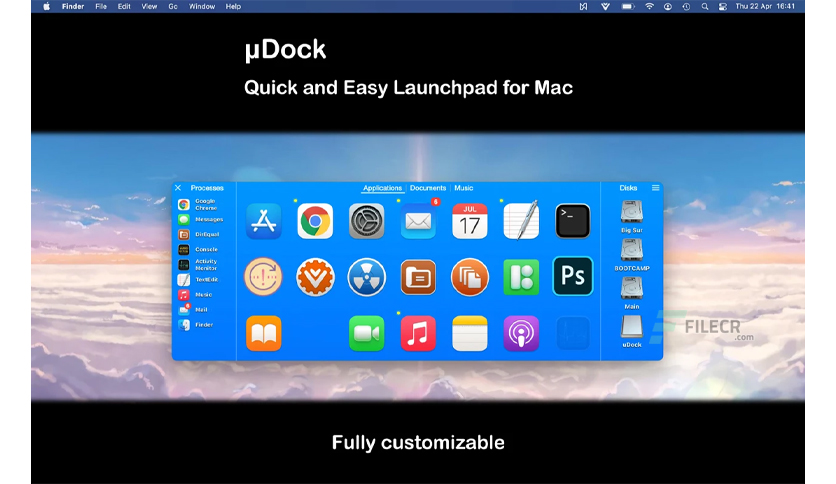Switch to the Applications tab
The width and height of the screenshot is (836, 484).
point(382,188)
